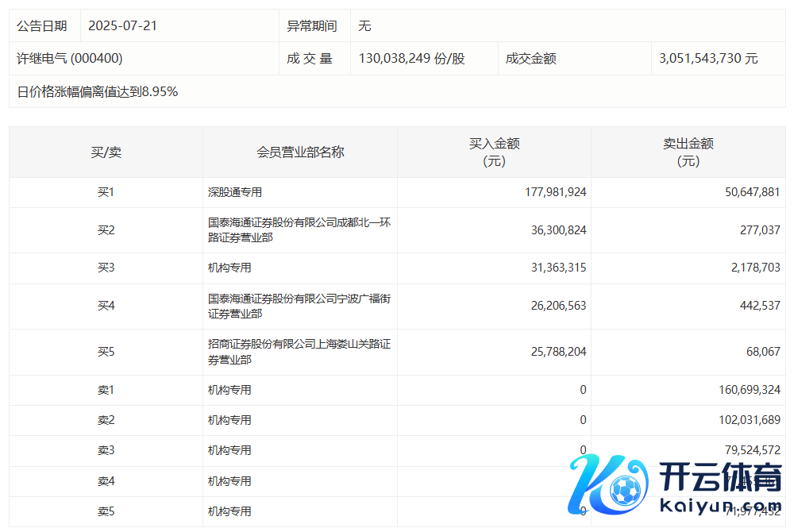
Task: Click the 买/卖 column header
Action: coord(106,152)
